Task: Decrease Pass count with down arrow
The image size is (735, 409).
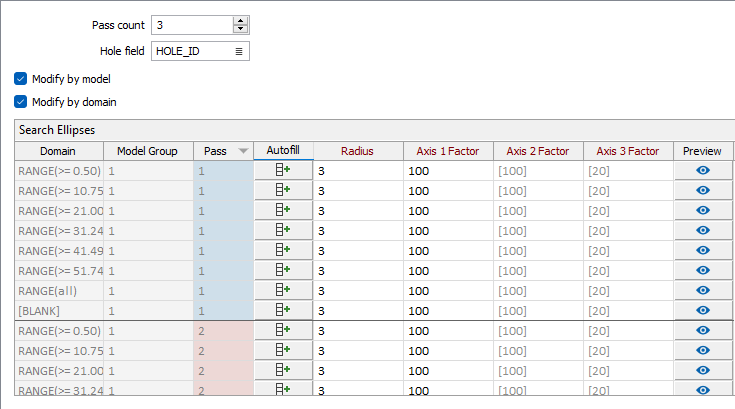Action: (240, 29)
